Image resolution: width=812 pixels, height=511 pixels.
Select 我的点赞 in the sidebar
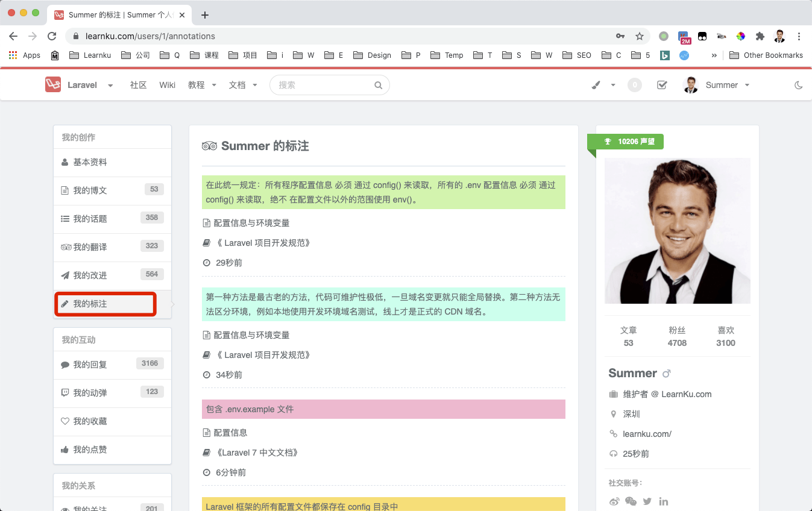(x=112, y=450)
